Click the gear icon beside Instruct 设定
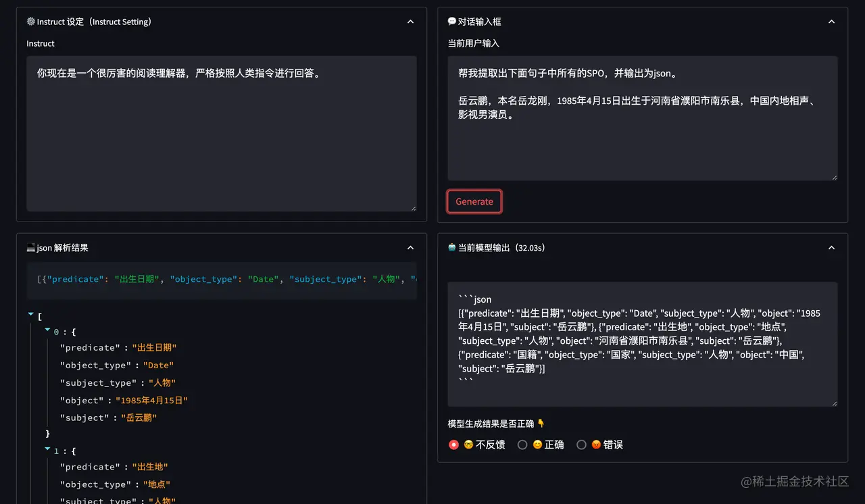The image size is (865, 504). click(30, 22)
